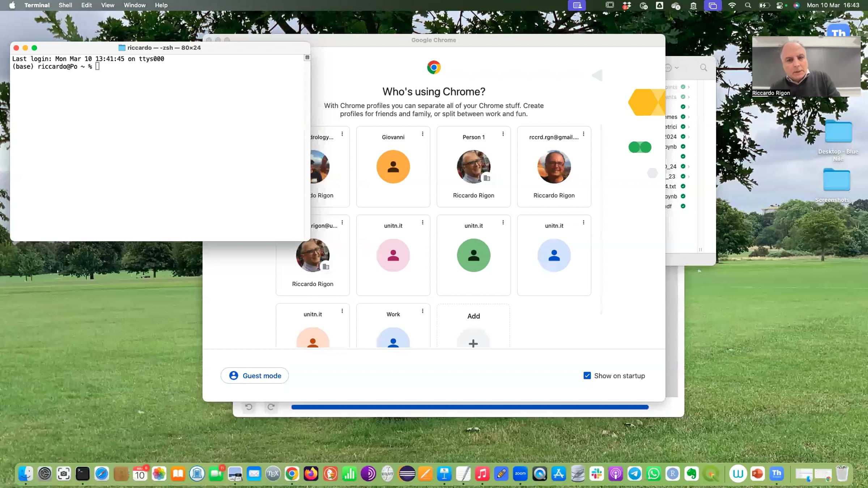This screenshot has height=488, width=868.
Task: Open the Giovanni profile's three-dot menu
Action: [x=422, y=134]
